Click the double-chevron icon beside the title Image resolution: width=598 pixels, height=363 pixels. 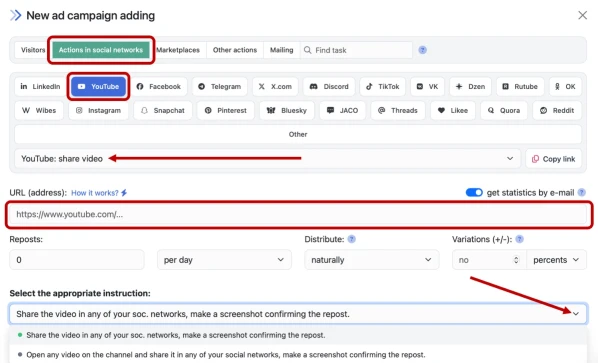[16, 15]
